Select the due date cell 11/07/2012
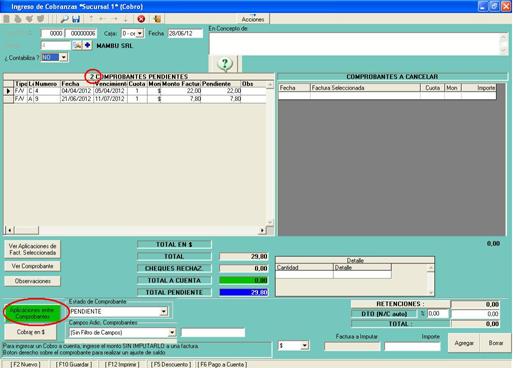 pos(110,99)
